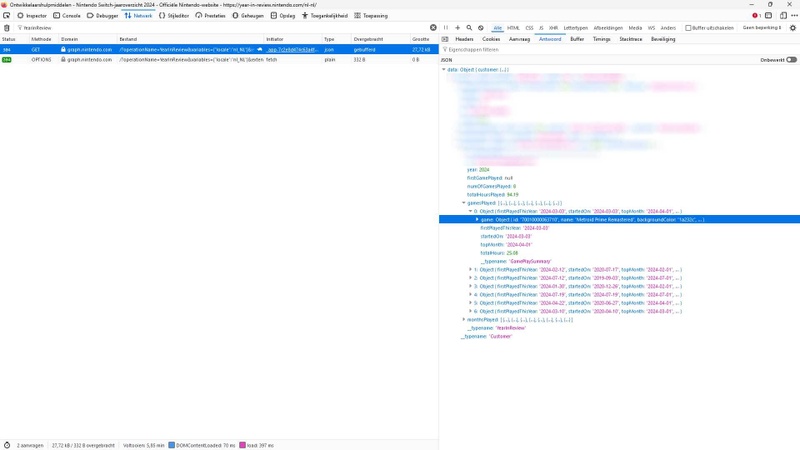
Task: Open the Stacktrace detail tab
Action: (x=631, y=39)
